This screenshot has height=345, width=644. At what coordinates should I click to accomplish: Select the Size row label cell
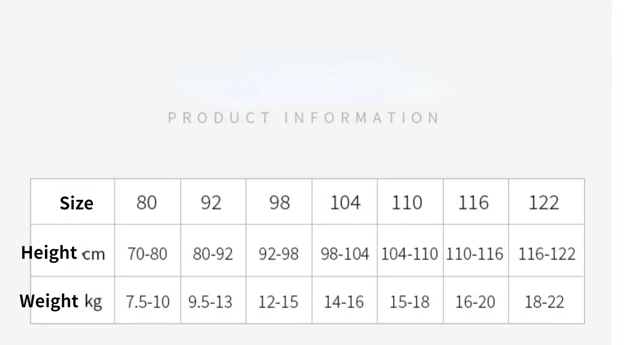[76, 203]
